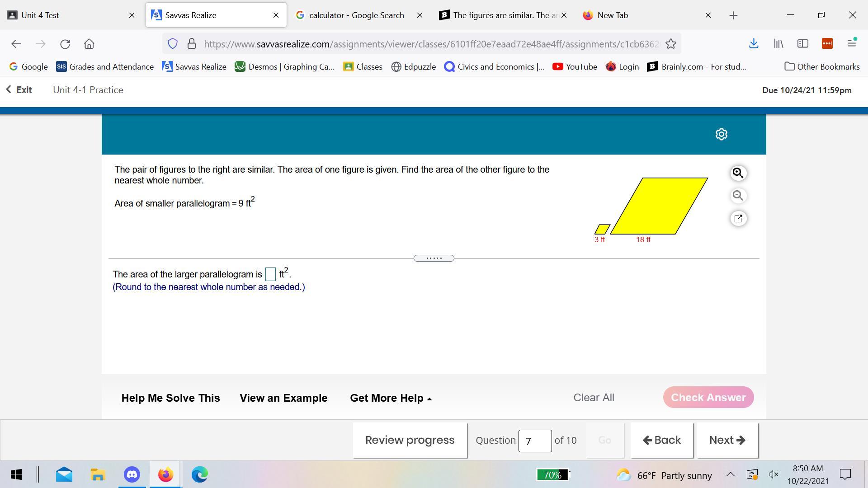868x488 pixels.
Task: Click the larger parallelogram area answer box
Action: [270, 274]
